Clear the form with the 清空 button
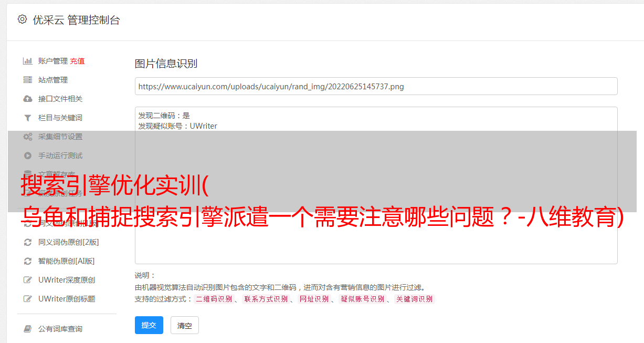The image size is (644, 343). click(x=185, y=325)
